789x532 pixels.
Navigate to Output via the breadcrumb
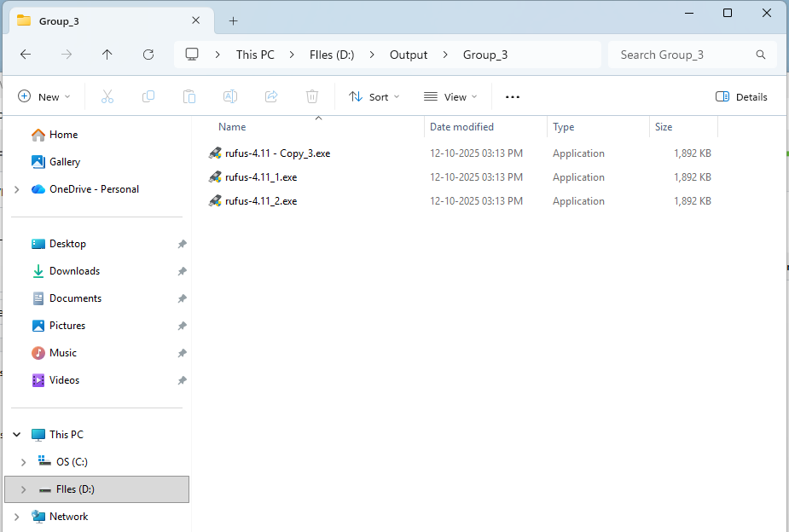click(408, 54)
